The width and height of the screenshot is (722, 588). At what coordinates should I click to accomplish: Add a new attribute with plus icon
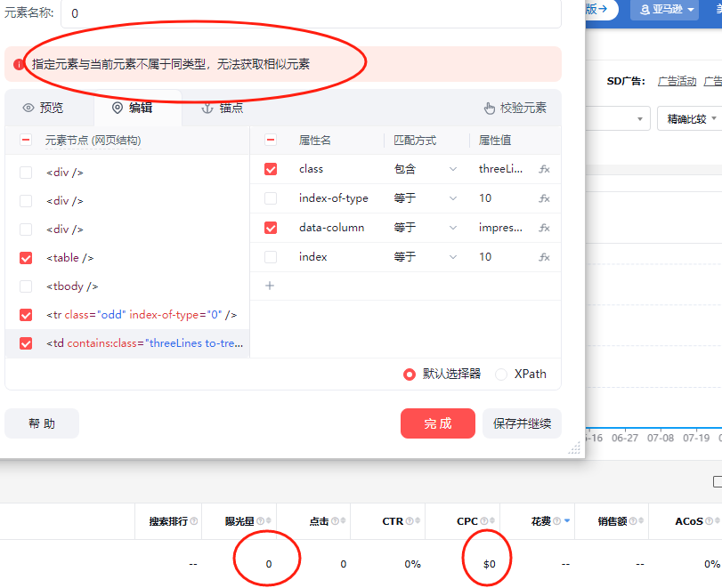click(270, 286)
